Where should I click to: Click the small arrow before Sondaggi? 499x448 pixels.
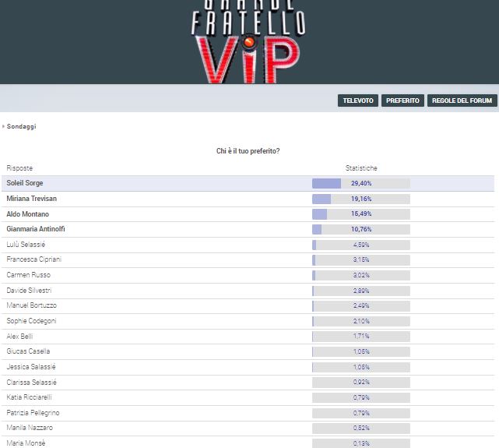coord(3,126)
